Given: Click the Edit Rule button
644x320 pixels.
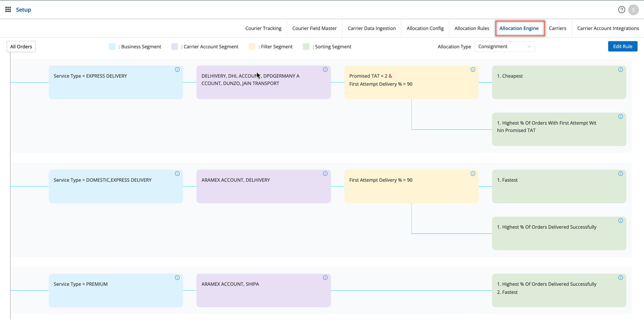Looking at the screenshot, I should [622, 47].
